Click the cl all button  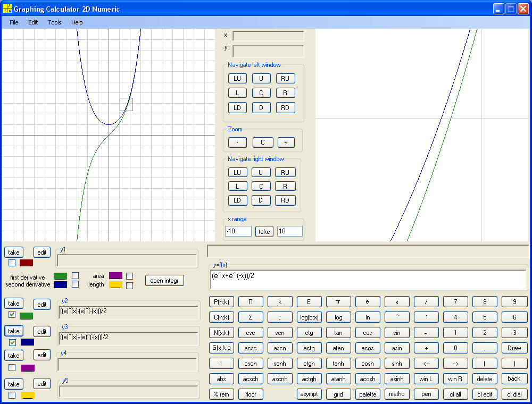pyautogui.click(x=455, y=394)
